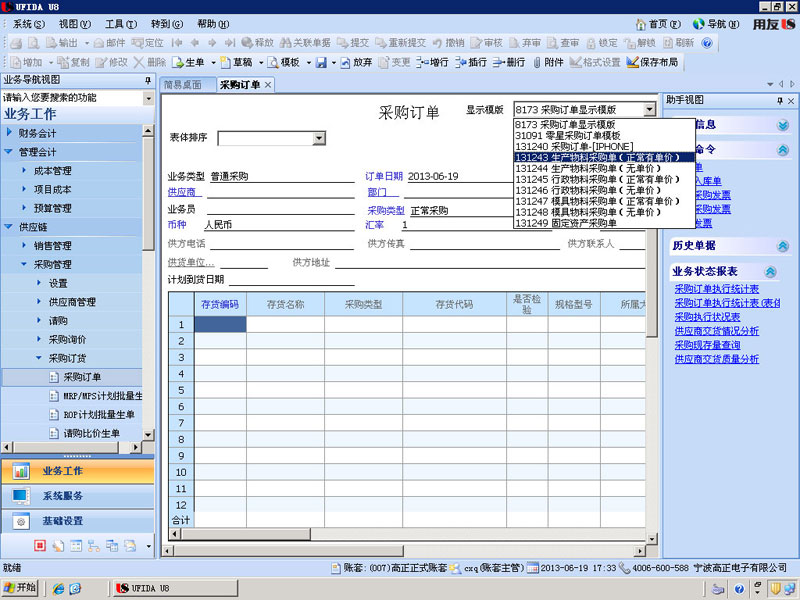Open the 帮助(H) menu
800x600 pixels.
point(213,24)
